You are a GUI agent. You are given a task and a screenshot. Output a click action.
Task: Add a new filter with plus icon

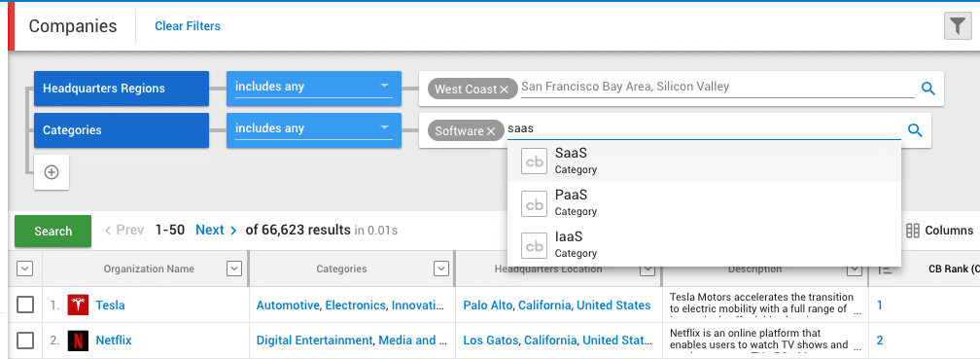(x=52, y=172)
